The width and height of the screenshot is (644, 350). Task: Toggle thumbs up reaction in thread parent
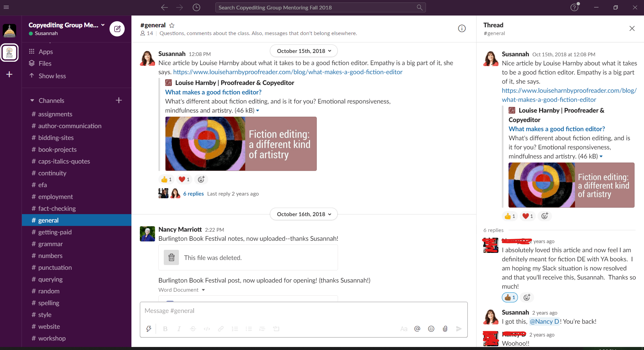[x=510, y=216]
